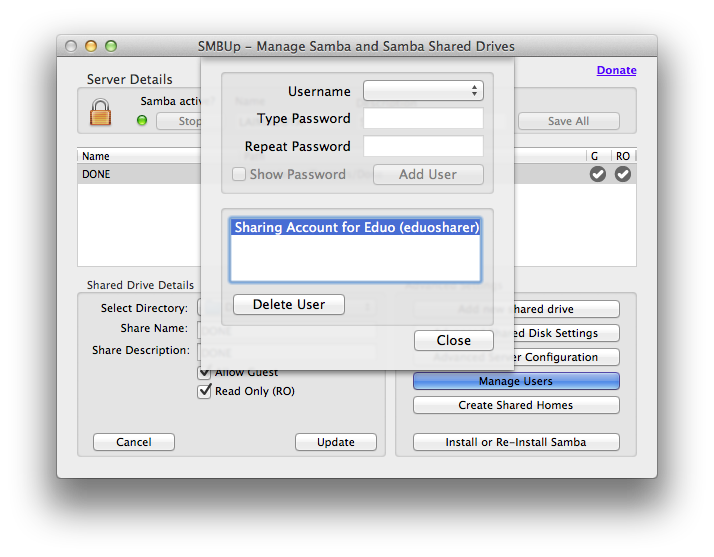Zoom the SMBUp window with green button
This screenshot has height=557, width=714.
point(111,46)
